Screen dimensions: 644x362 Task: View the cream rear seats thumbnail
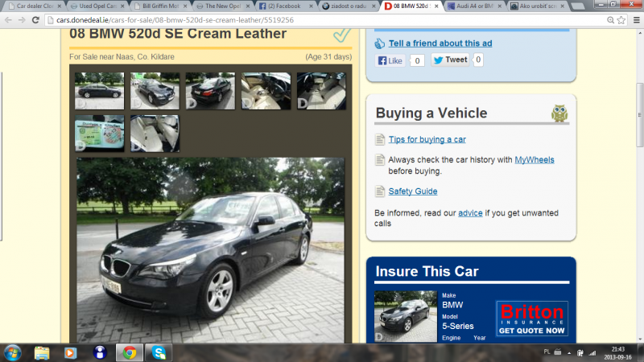click(x=155, y=134)
